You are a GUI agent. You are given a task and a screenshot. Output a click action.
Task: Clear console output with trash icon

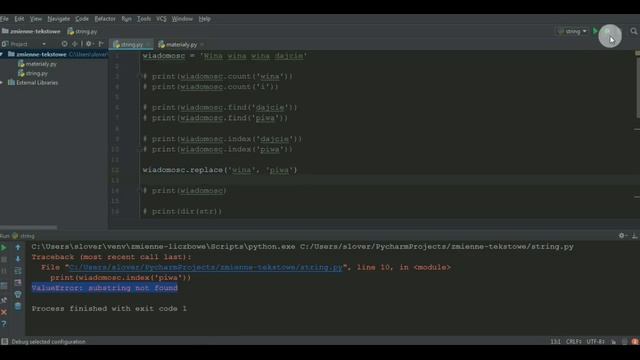coord(18,306)
